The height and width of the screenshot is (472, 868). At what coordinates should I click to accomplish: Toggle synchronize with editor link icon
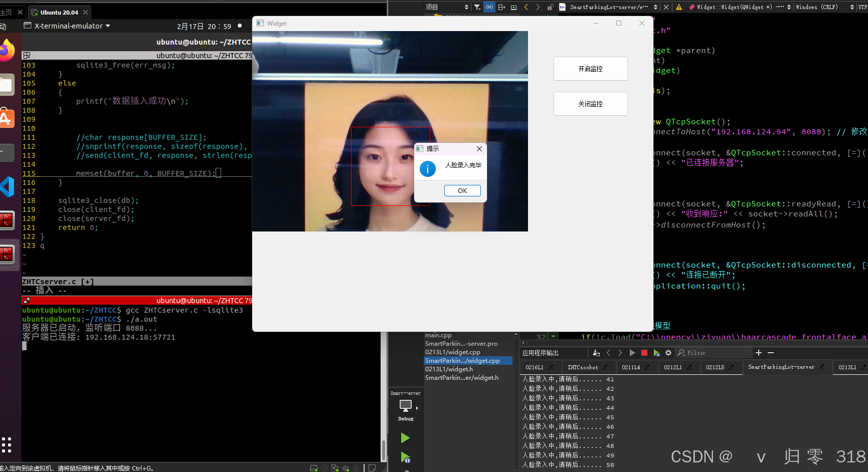(x=489, y=7)
